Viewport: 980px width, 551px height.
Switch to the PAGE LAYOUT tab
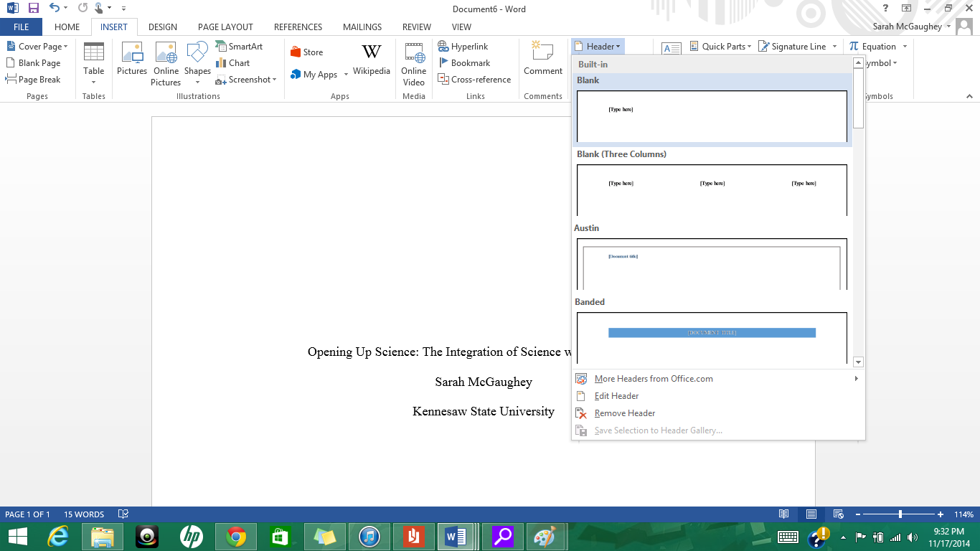click(225, 27)
